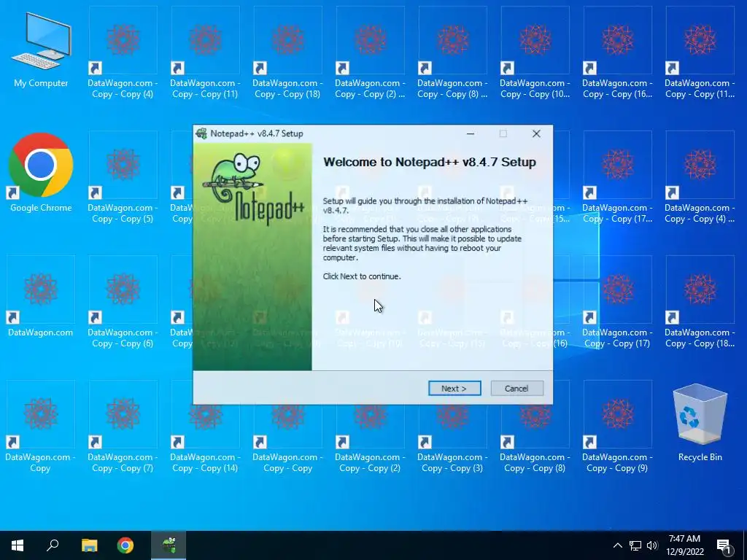Launch Google Chrome from the taskbar
This screenshot has height=560, width=747.
[x=125, y=545]
